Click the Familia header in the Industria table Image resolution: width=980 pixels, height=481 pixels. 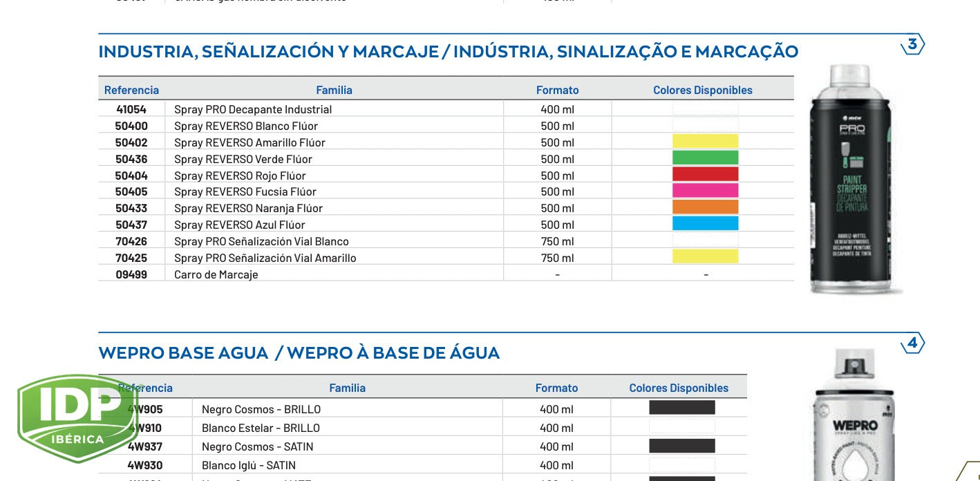[334, 90]
